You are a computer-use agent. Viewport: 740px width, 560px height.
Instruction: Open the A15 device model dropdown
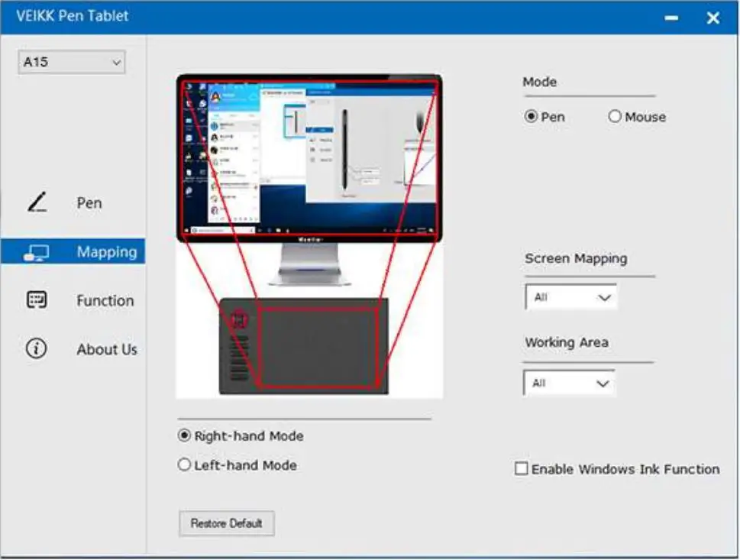click(71, 61)
